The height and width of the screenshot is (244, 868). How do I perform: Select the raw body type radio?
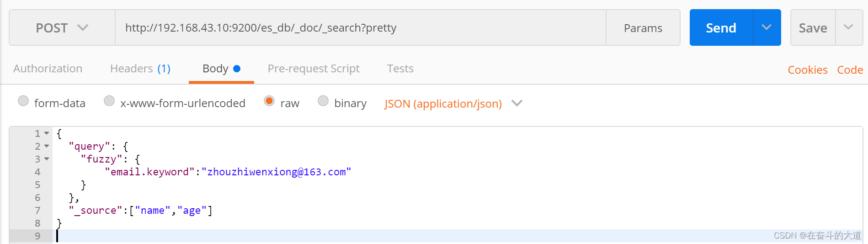click(x=269, y=101)
